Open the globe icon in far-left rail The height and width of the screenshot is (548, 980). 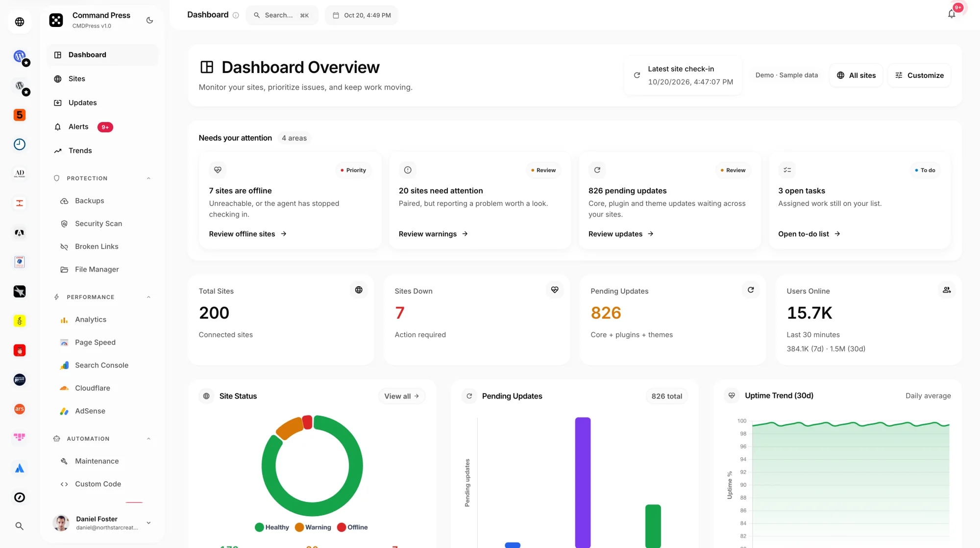20,22
